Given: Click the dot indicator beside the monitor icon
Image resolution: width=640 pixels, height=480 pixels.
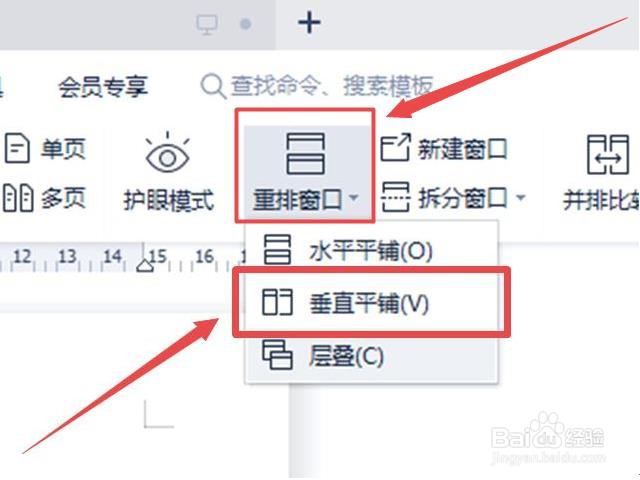Looking at the screenshot, I should tap(245, 24).
